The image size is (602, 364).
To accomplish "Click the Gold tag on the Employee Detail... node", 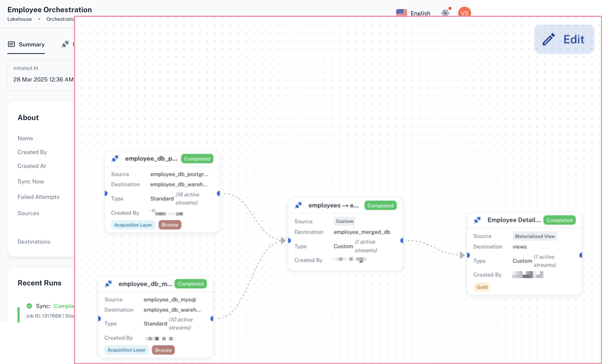I will point(482,287).
